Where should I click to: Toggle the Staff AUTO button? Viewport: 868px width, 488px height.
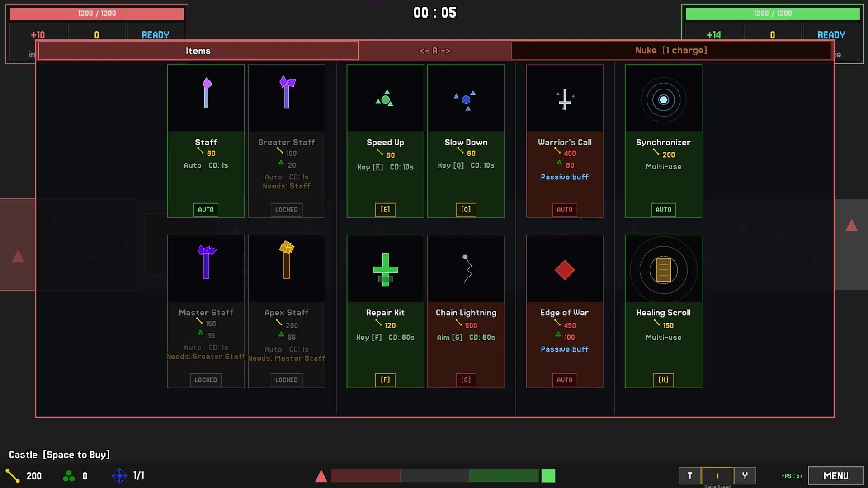(206, 210)
